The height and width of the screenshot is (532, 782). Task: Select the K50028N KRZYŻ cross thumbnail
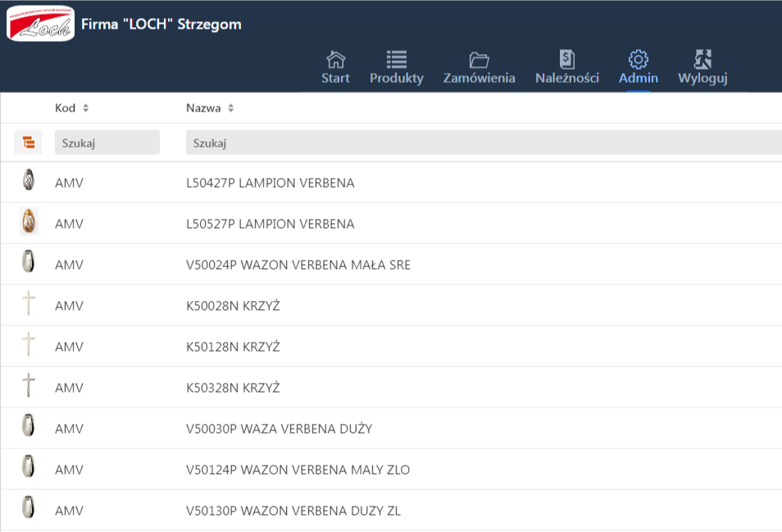pos(29,303)
